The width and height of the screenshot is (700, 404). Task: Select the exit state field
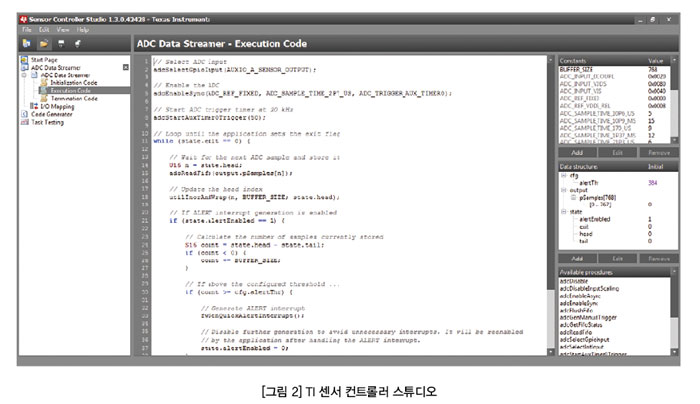tap(584, 227)
